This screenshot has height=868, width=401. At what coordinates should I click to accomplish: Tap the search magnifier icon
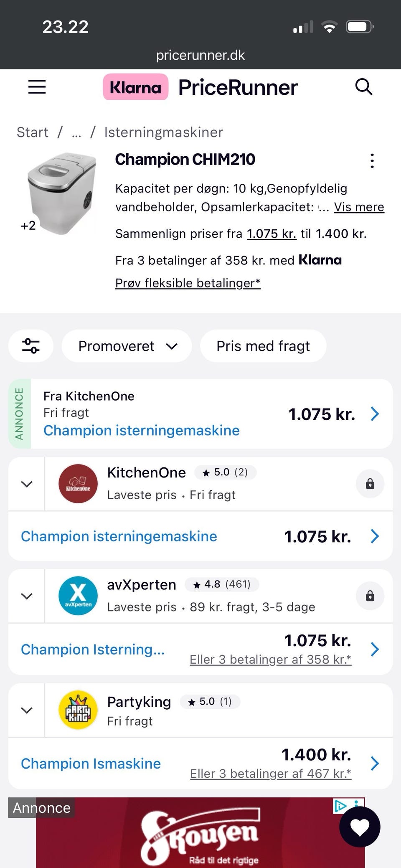(363, 87)
